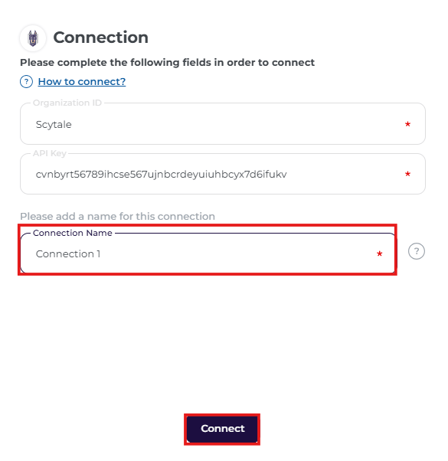448x461 pixels.
Task: Click the help icon right of Connection Name
Action: click(x=416, y=251)
